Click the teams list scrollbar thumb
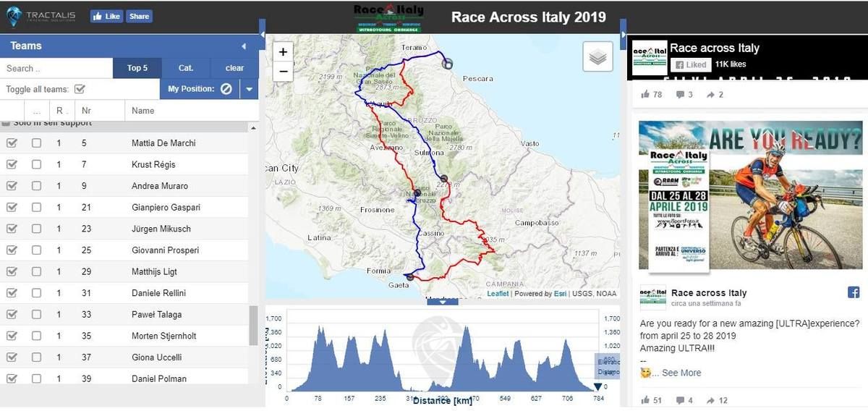868x411 pixels. point(253,326)
